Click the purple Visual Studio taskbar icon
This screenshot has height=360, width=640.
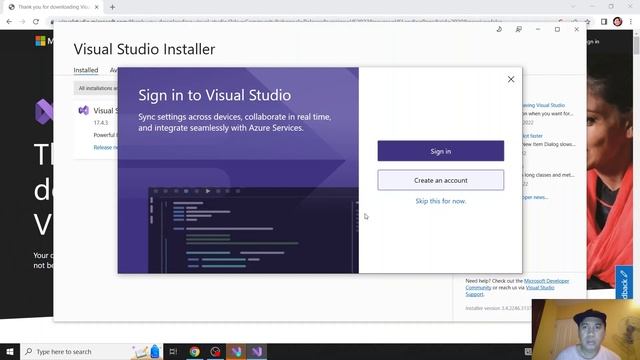pos(257,351)
